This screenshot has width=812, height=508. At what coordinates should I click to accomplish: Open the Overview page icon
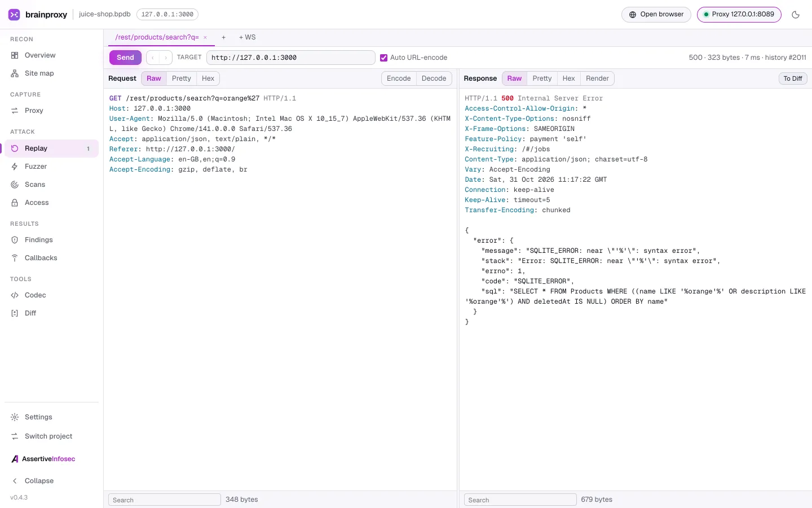15,55
